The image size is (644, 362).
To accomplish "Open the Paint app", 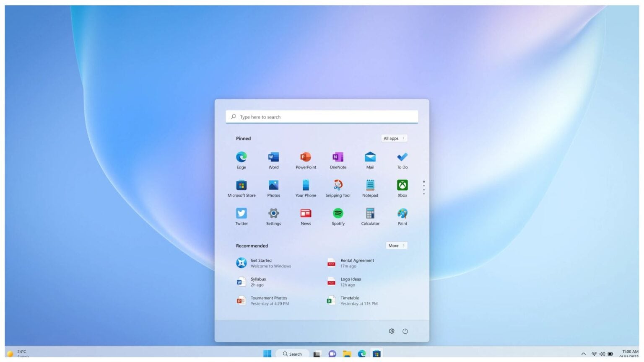I will click(402, 216).
